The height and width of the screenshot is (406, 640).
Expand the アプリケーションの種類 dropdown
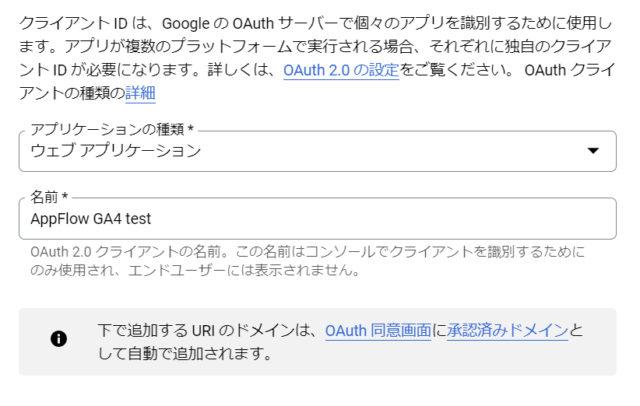[x=318, y=151]
